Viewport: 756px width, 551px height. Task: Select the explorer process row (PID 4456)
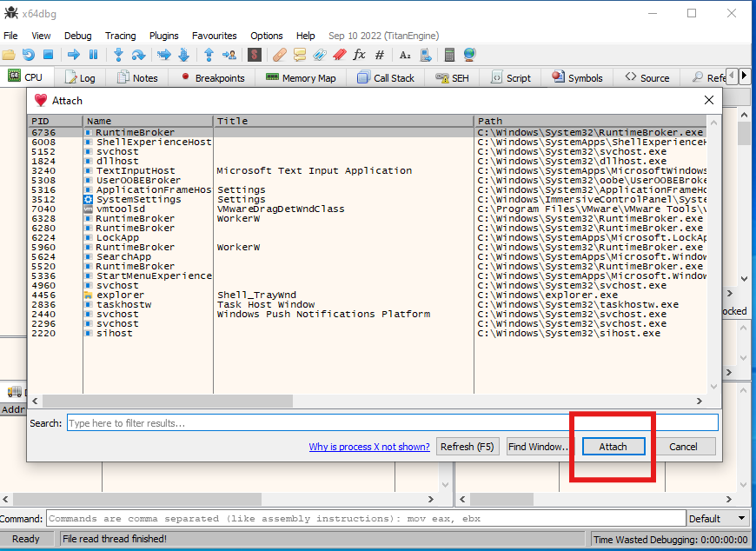368,295
